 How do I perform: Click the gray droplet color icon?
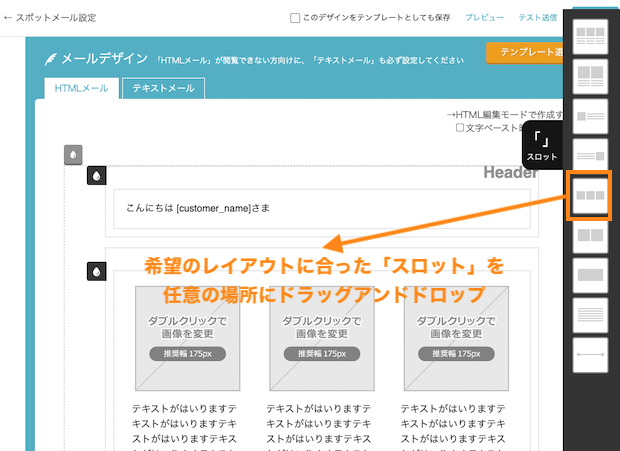[x=73, y=155]
